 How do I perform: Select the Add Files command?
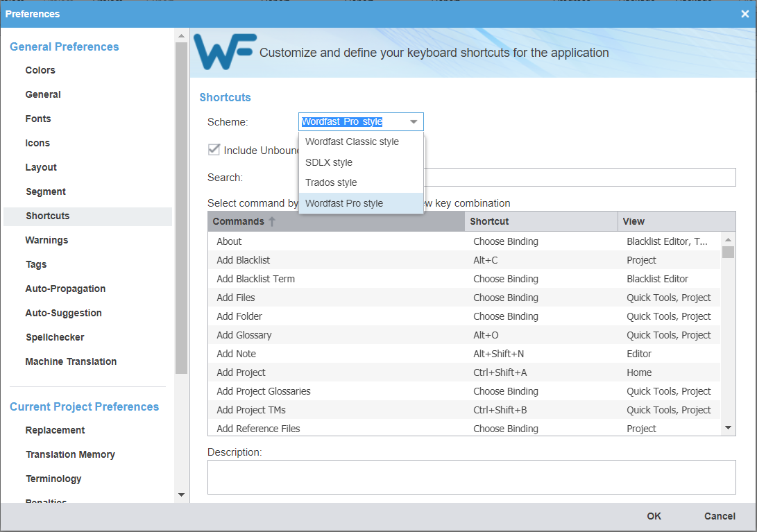click(464, 298)
